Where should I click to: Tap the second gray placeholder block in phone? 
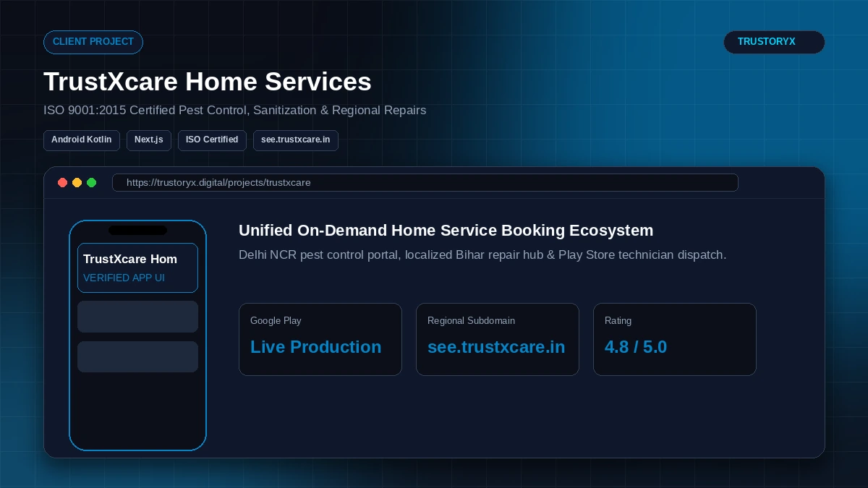137,357
